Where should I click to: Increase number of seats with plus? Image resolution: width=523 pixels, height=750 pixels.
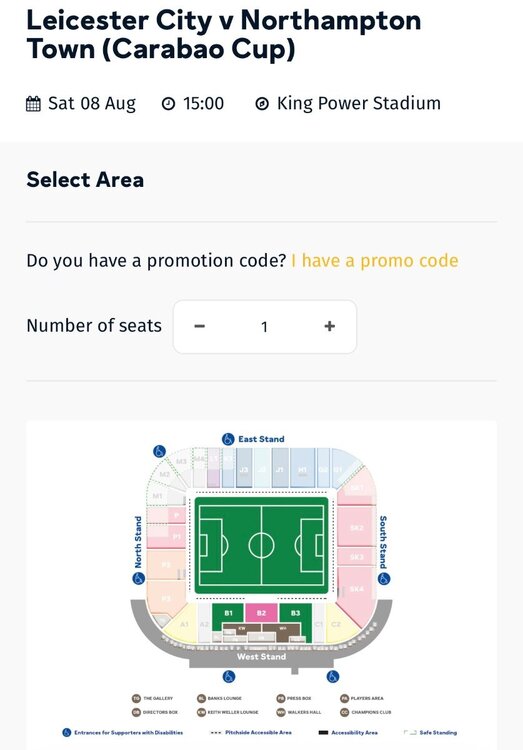(329, 326)
